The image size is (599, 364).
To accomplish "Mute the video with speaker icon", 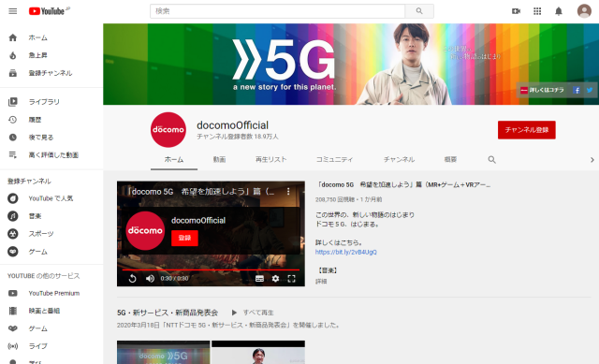I will coord(150,279).
